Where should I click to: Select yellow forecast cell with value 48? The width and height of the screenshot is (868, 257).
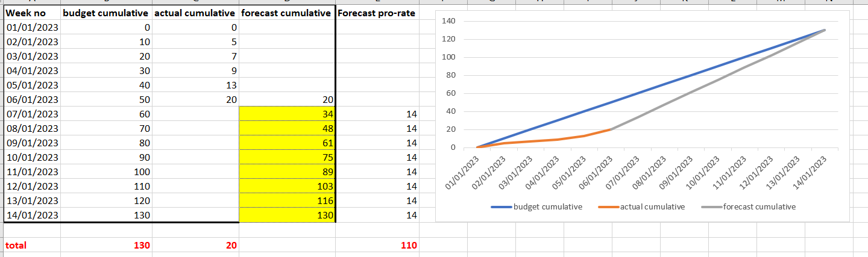[x=287, y=128]
